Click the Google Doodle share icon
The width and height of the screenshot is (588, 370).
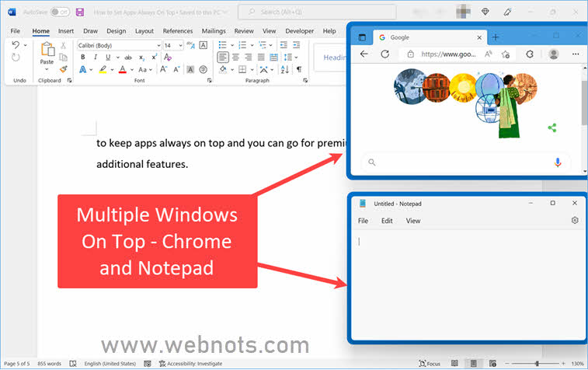(552, 128)
